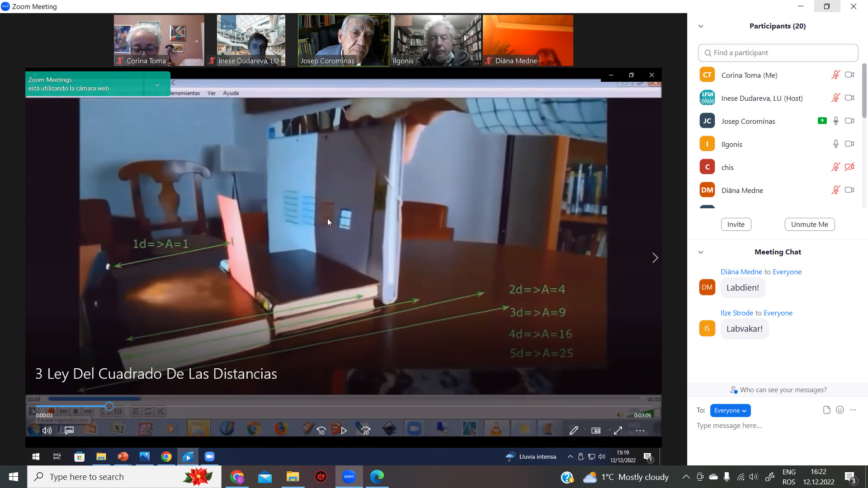Viewport: 868px width, 488px height.
Task: Open the shared player's more options ellipsis
Action: [x=640, y=431]
